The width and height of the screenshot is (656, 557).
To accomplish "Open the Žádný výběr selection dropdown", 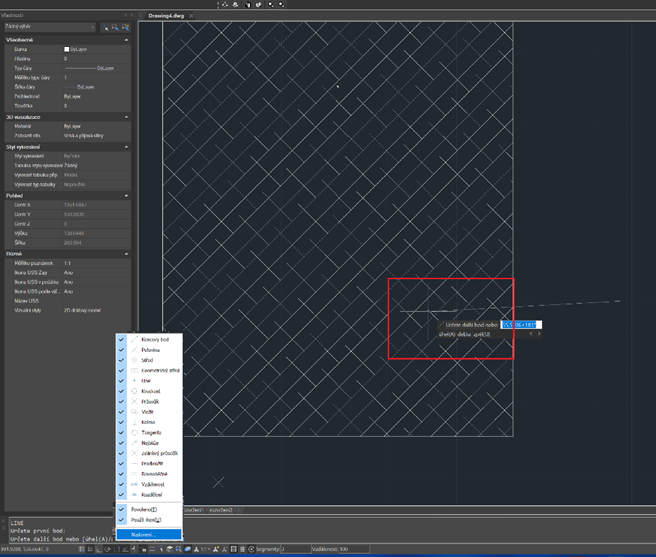I will [49, 27].
